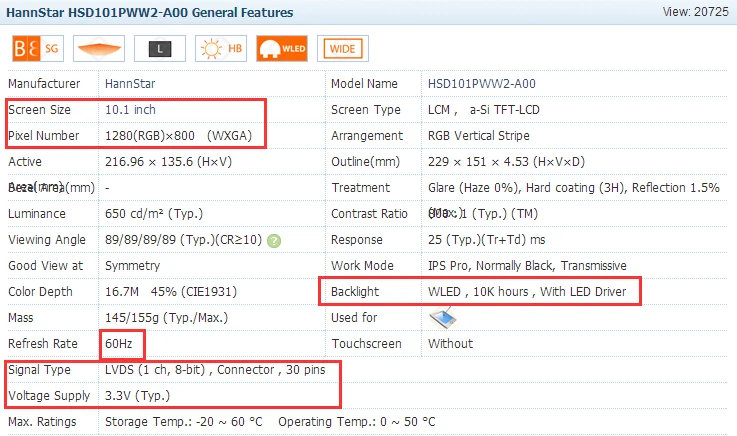This screenshot has width=737, height=436.
Task: Click the green help icon beside Viewing Angle
Action: [274, 241]
